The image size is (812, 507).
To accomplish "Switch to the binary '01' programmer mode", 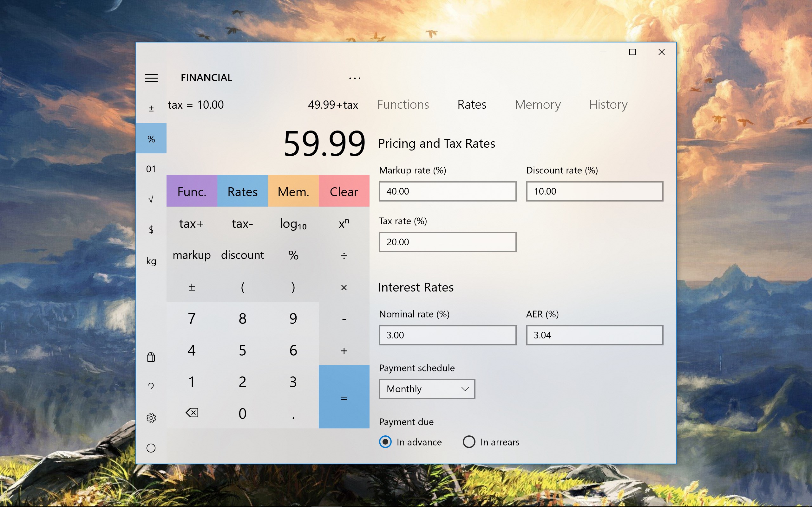I will point(151,169).
